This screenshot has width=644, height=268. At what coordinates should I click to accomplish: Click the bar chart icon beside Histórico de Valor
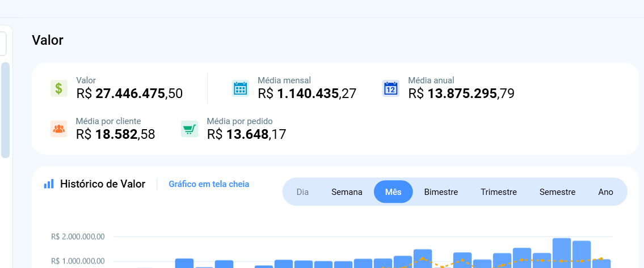click(49, 184)
